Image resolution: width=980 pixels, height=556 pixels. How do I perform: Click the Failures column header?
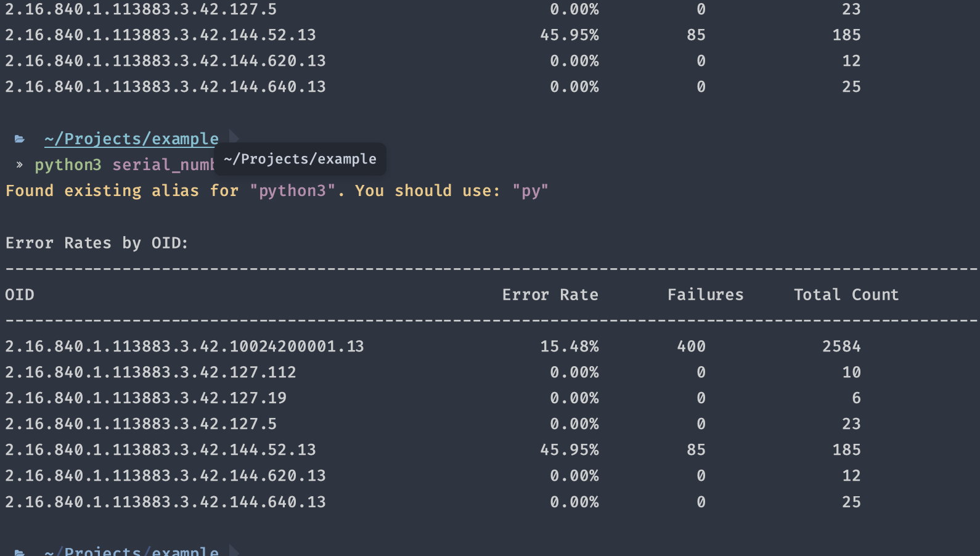click(706, 295)
